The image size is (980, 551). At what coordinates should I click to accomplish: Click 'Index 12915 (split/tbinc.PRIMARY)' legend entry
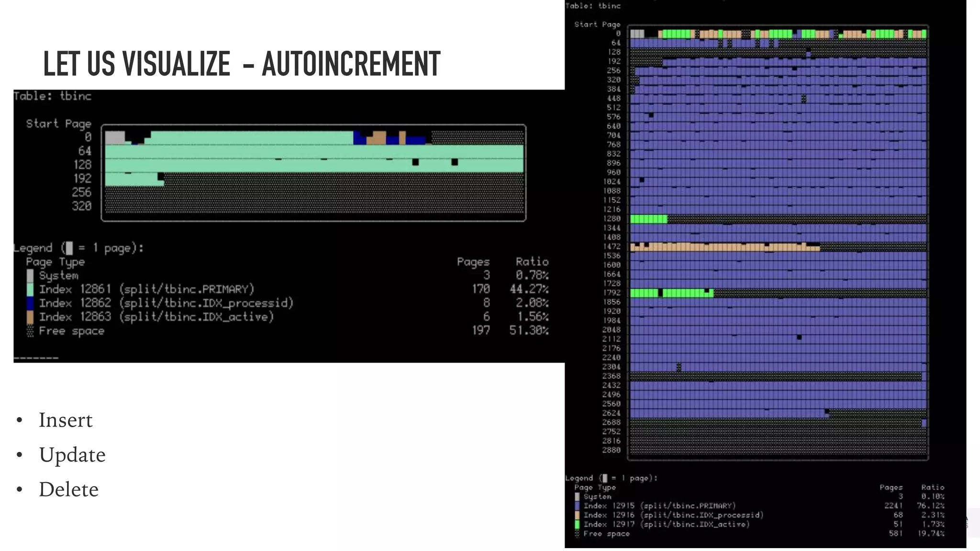(x=660, y=506)
